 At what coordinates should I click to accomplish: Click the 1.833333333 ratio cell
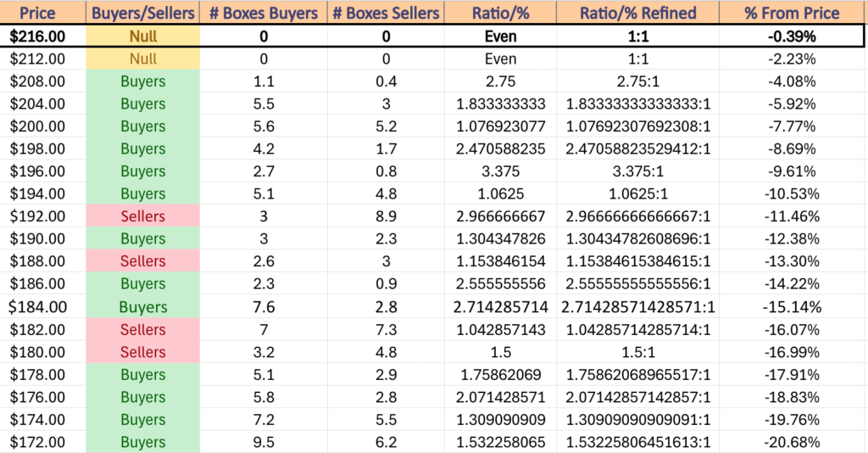click(x=500, y=104)
